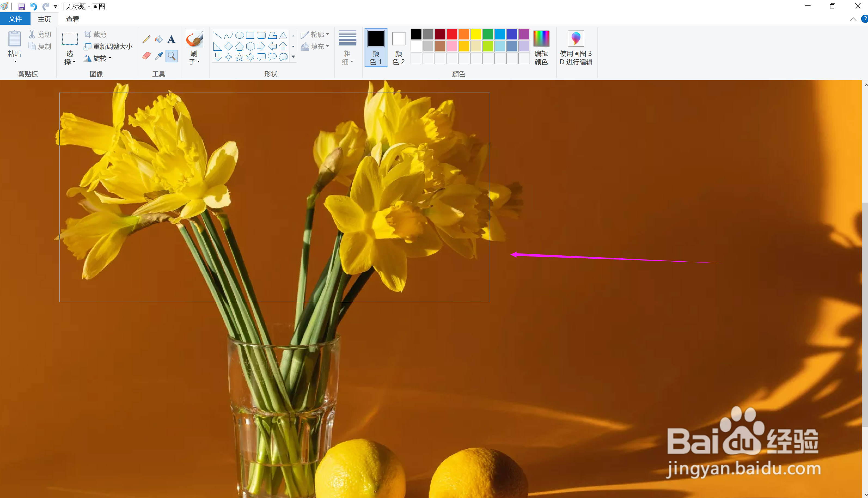Choose the red color swatch

coord(452,34)
